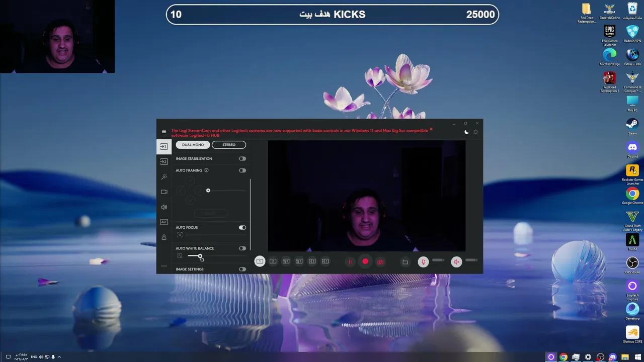Open the user account sidebar panel
The width and height of the screenshot is (644, 362).
point(164,237)
